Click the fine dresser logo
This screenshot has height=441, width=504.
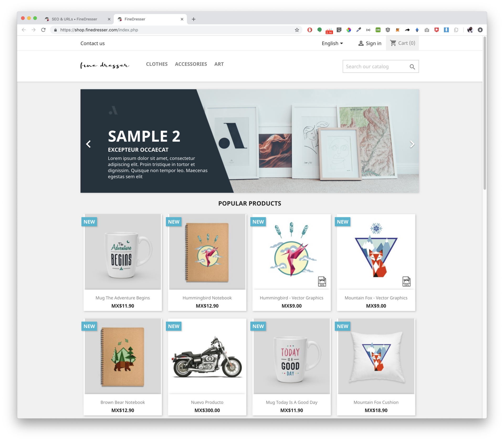coord(105,65)
